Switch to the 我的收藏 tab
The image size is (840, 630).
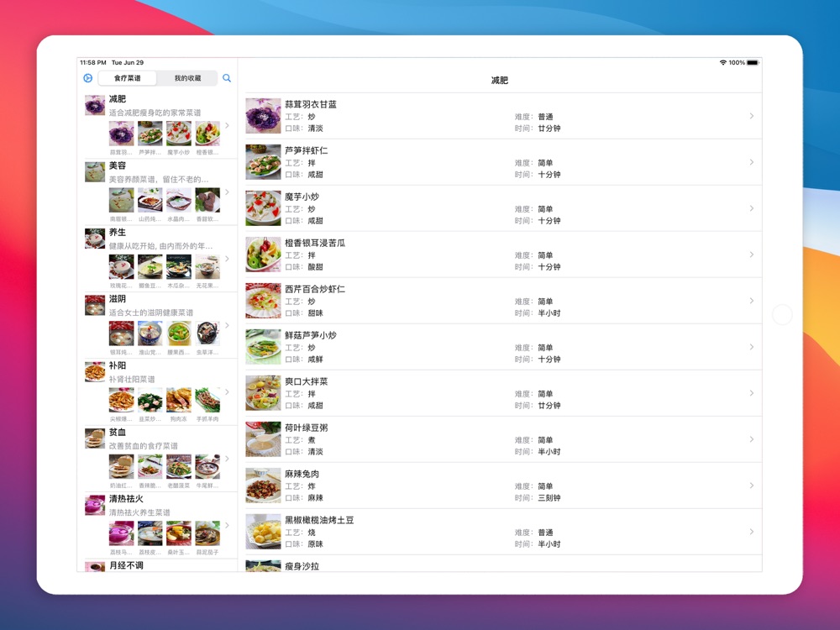pyautogui.click(x=187, y=78)
